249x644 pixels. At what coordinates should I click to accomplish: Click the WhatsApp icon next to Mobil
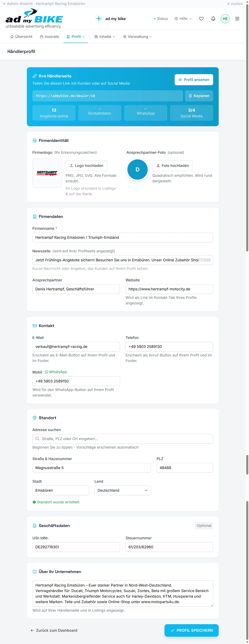(47, 372)
